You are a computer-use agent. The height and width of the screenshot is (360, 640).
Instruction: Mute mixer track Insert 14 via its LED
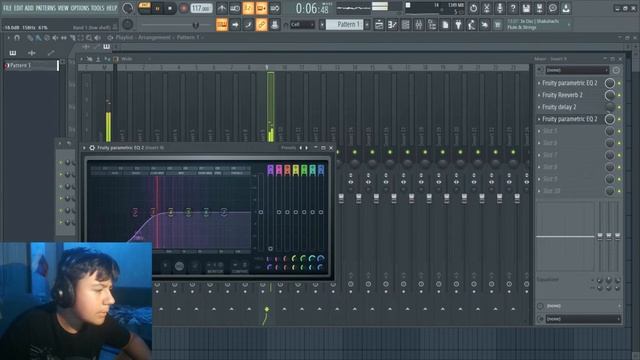pyautogui.click(x=355, y=152)
